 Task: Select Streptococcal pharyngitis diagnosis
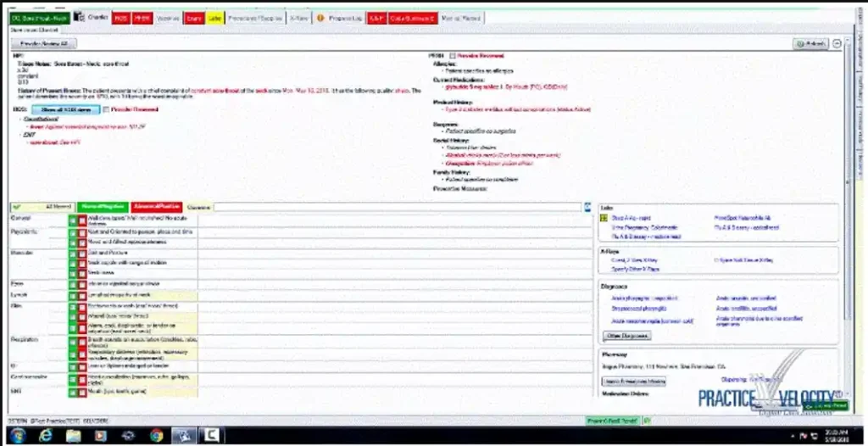point(639,309)
